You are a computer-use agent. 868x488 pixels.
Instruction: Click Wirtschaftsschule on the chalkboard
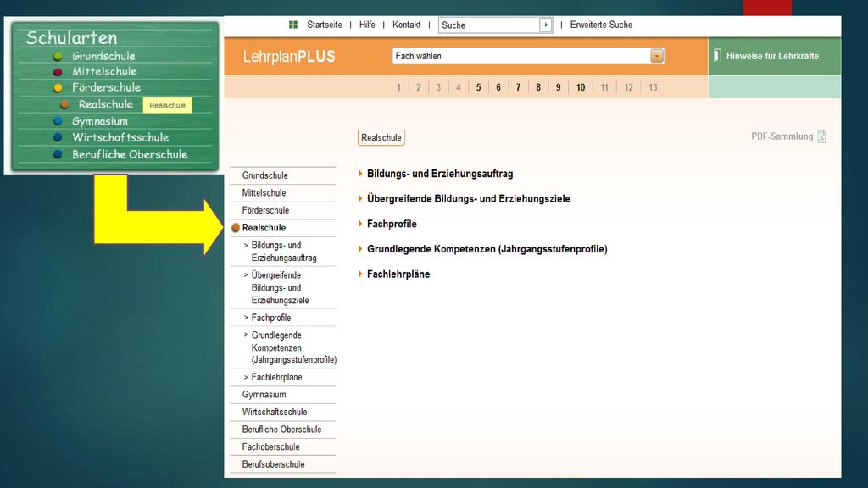pos(120,137)
